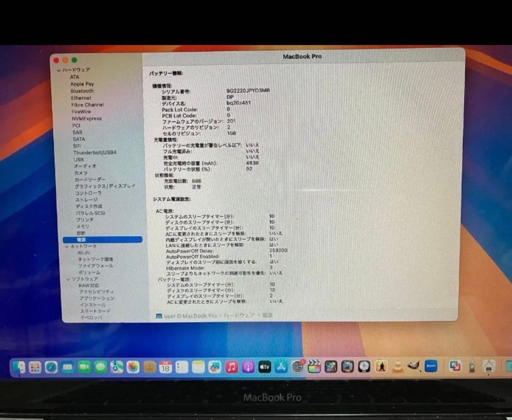Collapse the ネットワーク section
Screen dimensions: 512x420
pyautogui.click(x=68, y=247)
